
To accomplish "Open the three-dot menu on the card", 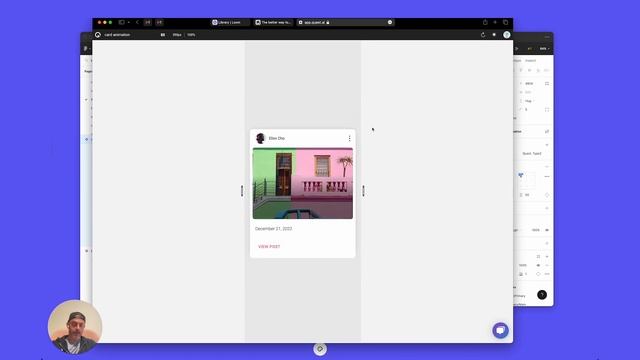I will click(x=349, y=138).
